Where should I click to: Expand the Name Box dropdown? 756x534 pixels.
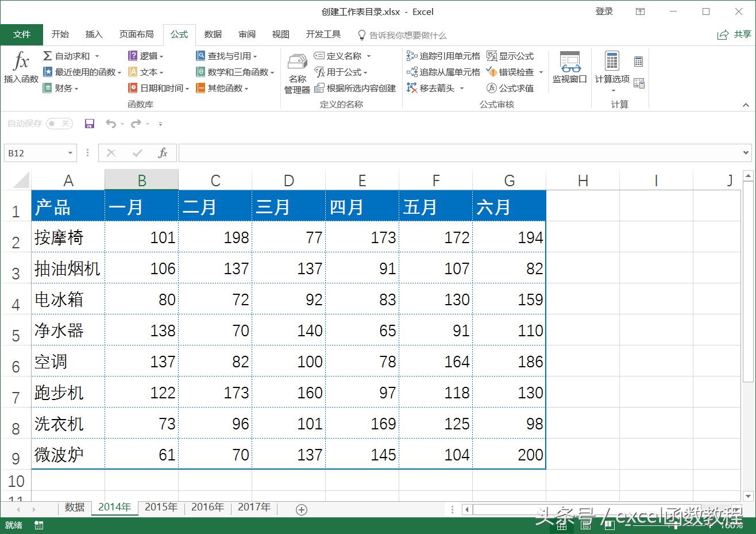point(71,152)
